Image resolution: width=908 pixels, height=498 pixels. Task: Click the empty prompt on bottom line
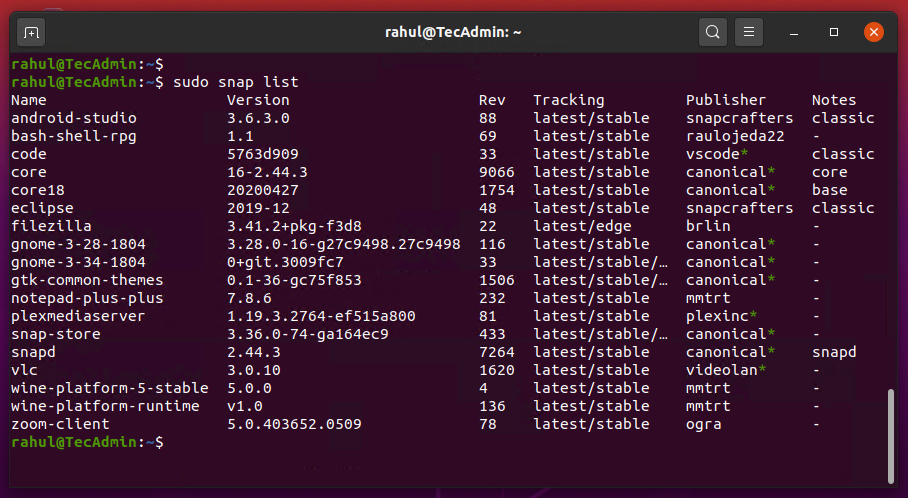pos(87,442)
